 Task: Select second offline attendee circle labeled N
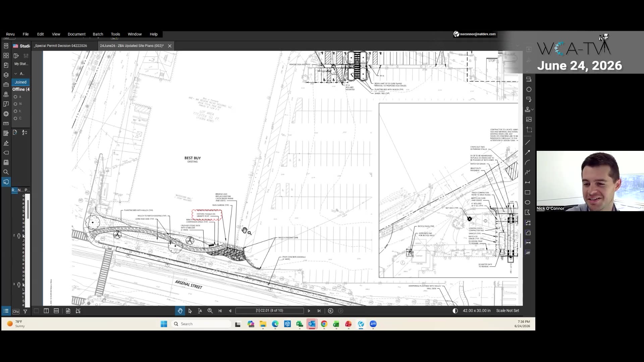[15, 104]
